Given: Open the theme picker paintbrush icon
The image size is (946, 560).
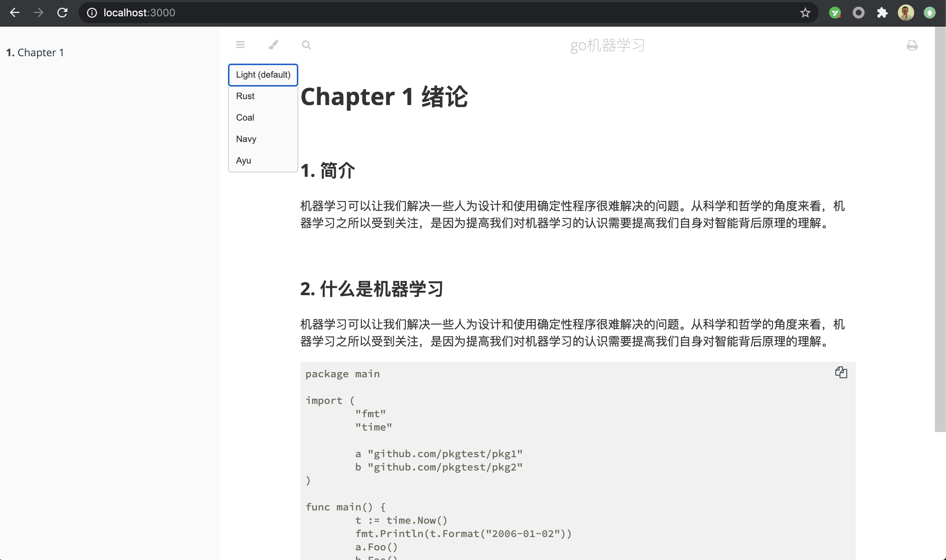Looking at the screenshot, I should [273, 45].
